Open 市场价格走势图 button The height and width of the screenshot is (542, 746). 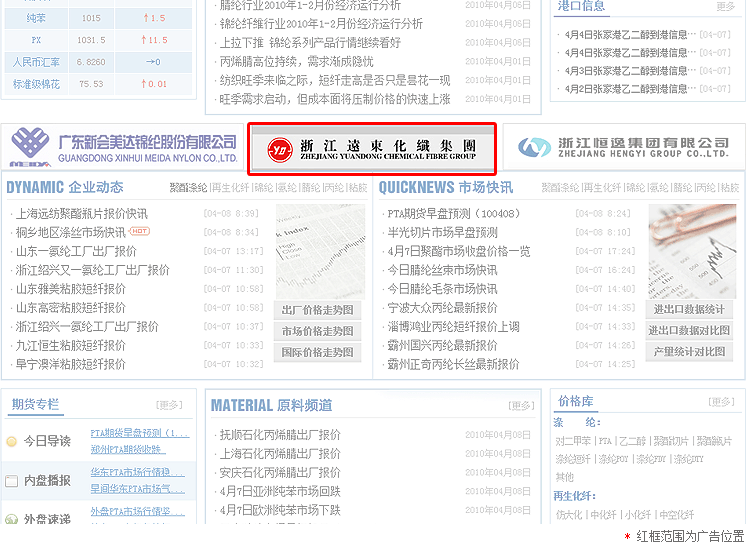[x=317, y=331]
